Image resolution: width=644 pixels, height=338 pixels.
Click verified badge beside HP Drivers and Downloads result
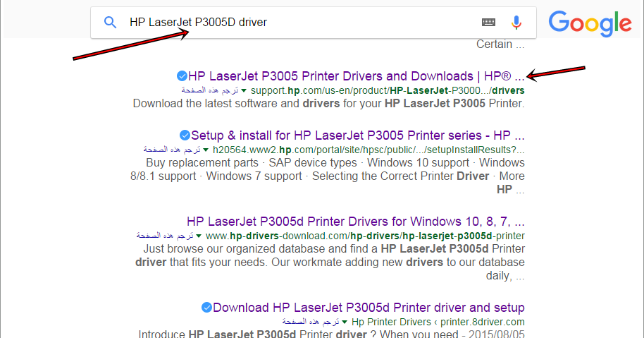[x=182, y=76]
